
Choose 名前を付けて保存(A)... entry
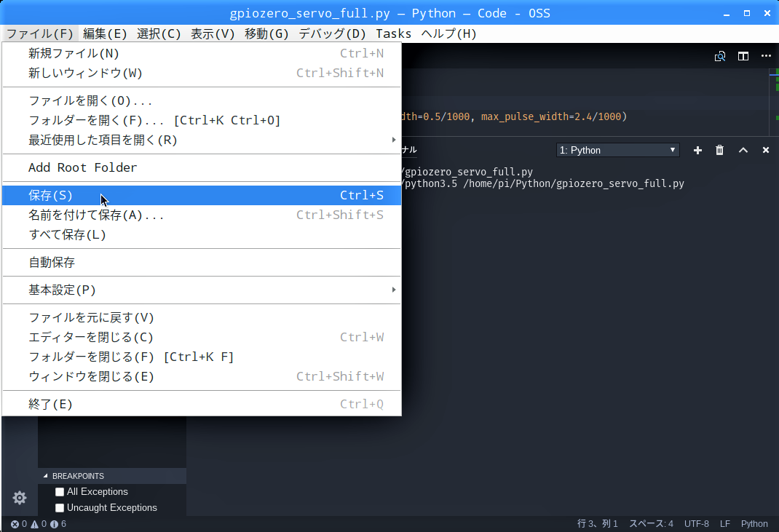point(201,215)
